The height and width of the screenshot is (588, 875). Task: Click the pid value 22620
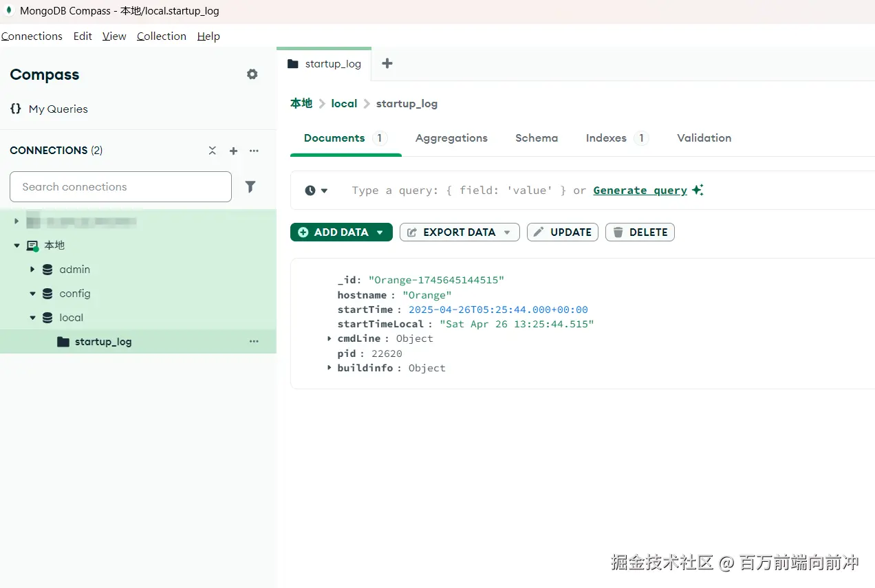(387, 353)
